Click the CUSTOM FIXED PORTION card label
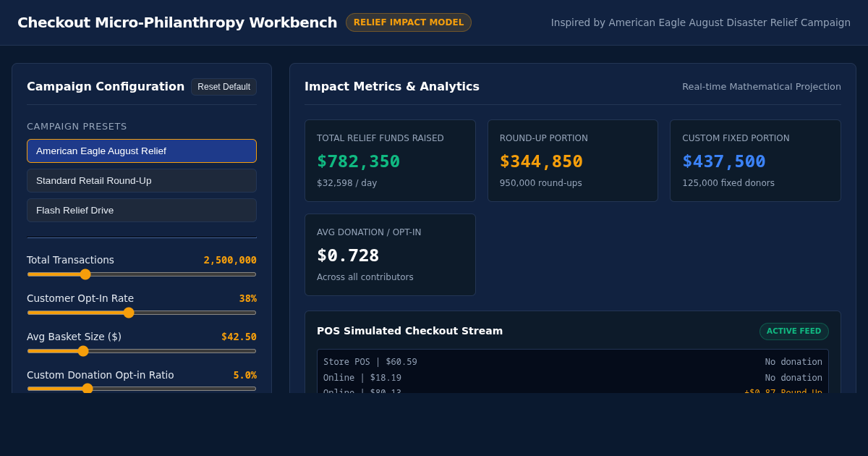868x456 pixels. (x=736, y=138)
